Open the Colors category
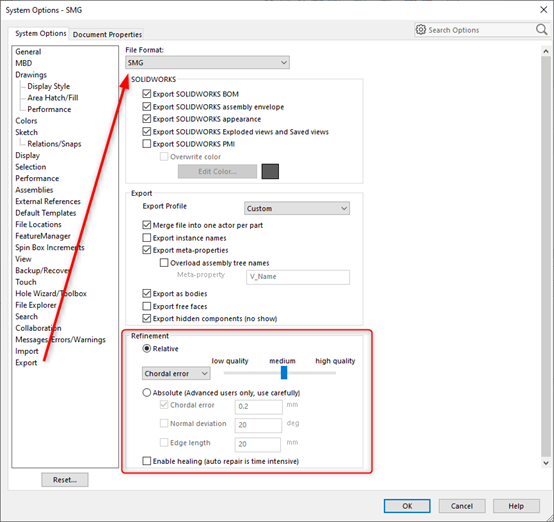 [26, 121]
